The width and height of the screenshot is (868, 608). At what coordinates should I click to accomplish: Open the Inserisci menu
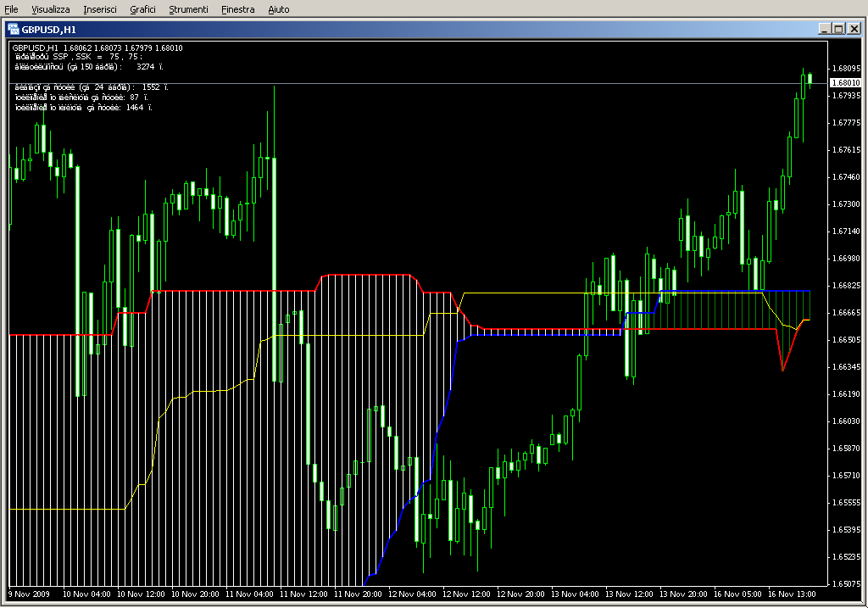(x=100, y=9)
